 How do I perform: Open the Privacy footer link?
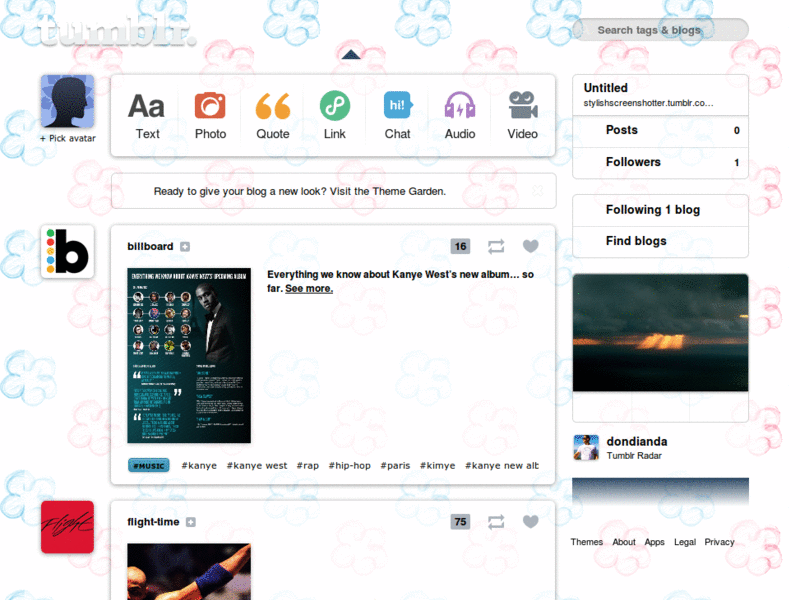(719, 542)
